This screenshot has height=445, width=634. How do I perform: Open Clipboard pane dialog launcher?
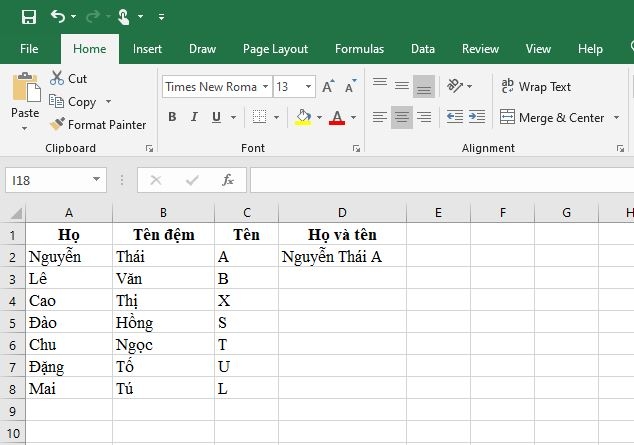(x=149, y=149)
